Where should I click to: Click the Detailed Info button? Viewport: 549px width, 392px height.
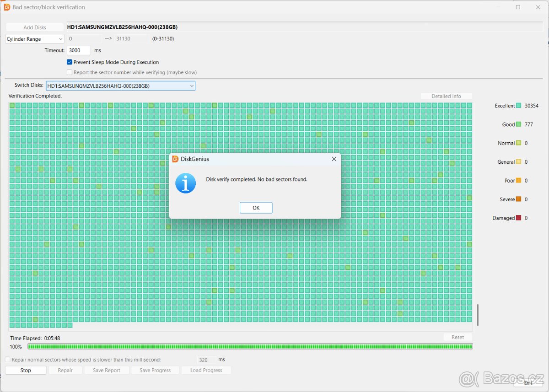pos(447,96)
